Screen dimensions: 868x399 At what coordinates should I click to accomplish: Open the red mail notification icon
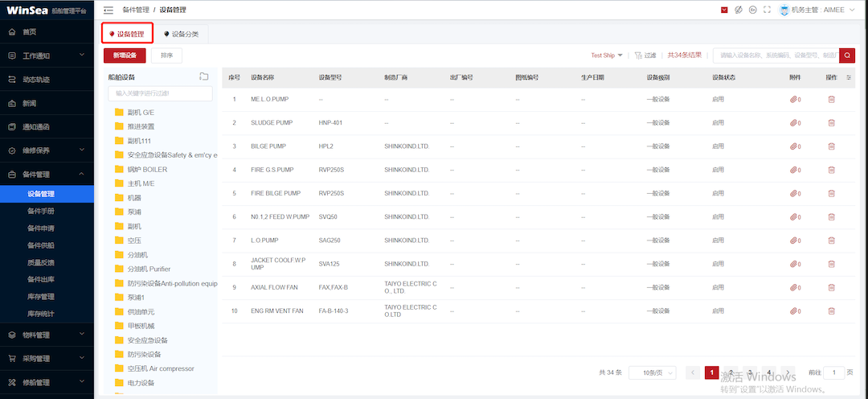pyautogui.click(x=724, y=10)
